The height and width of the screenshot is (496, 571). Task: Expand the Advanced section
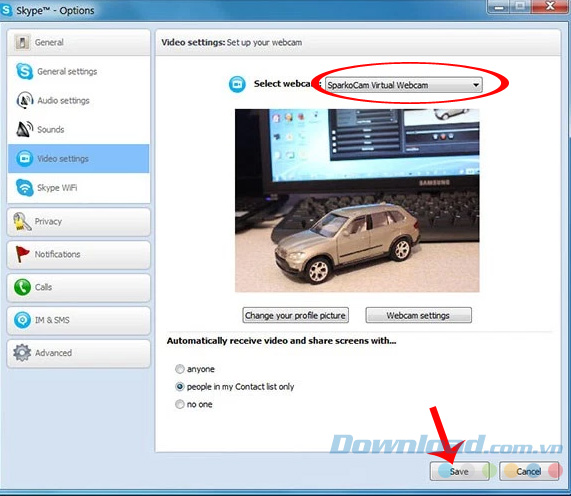(x=78, y=353)
